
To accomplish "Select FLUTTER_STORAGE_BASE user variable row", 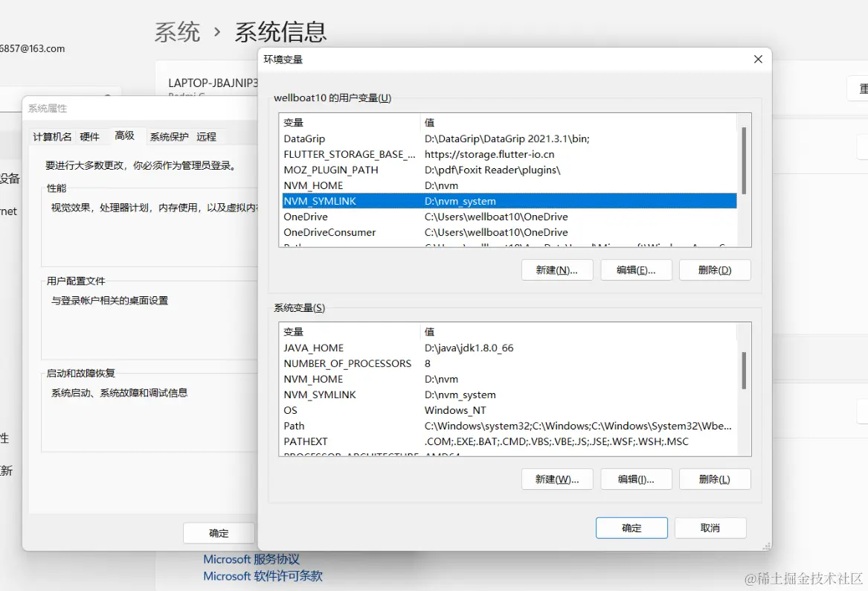I will (x=508, y=154).
